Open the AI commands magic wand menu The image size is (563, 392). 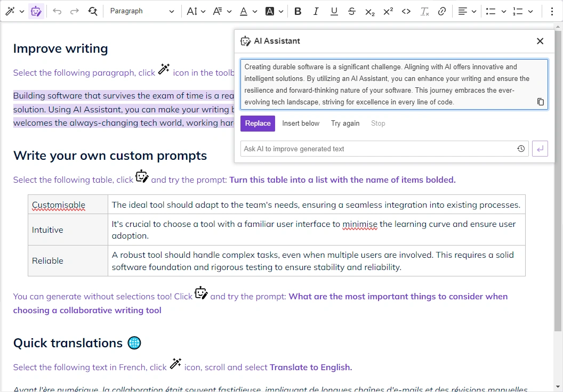14,11
